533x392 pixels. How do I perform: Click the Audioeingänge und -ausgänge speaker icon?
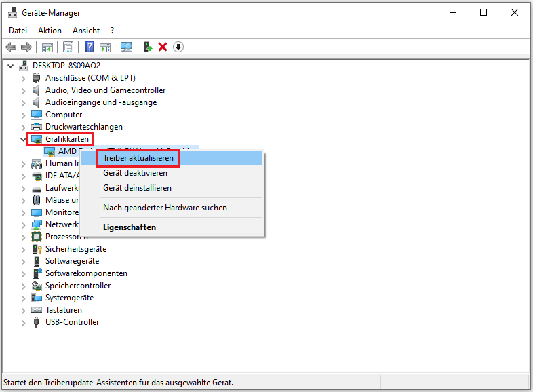point(37,102)
